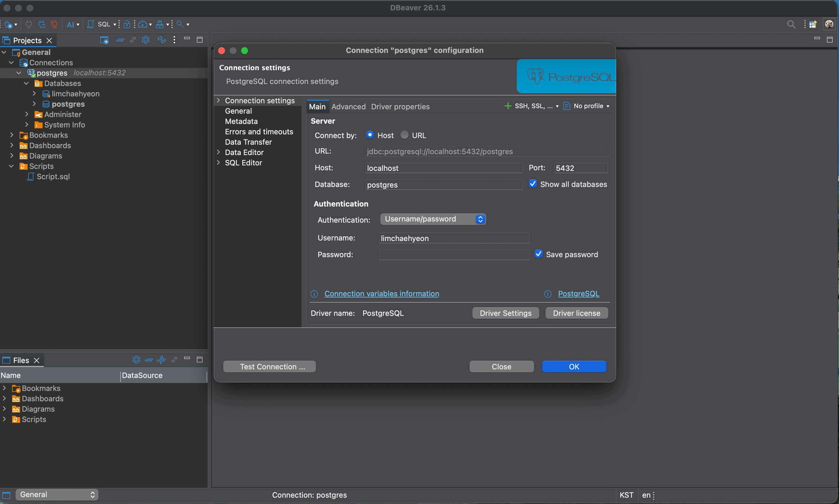Screen dimensions: 839x504
Task: Open the General project selector in status bar
Action: point(57,495)
